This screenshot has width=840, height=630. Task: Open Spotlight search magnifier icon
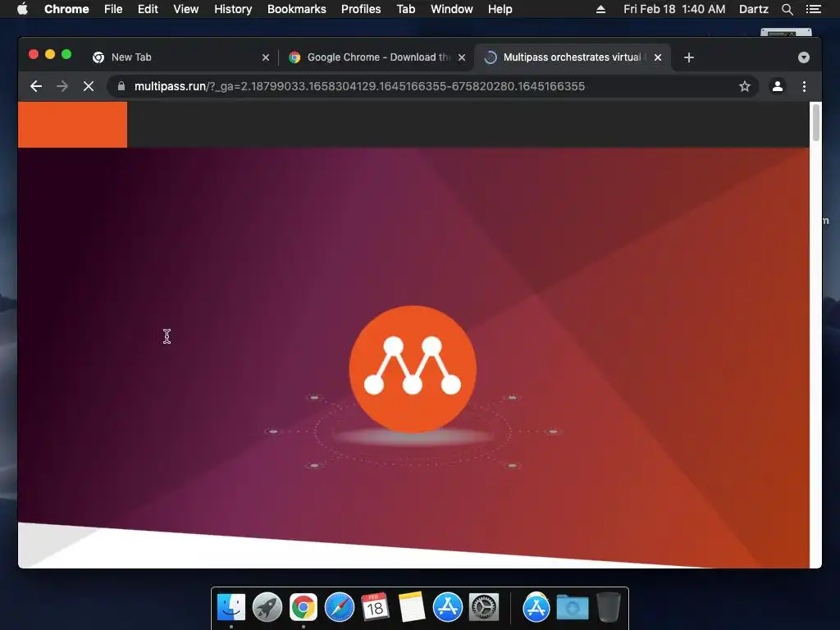tap(787, 9)
